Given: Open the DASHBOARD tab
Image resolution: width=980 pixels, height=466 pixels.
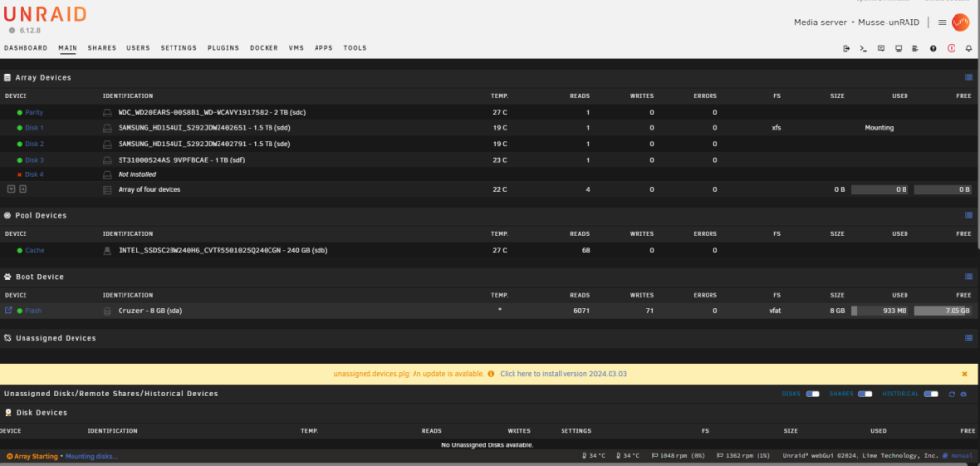Looking at the screenshot, I should (x=25, y=48).
